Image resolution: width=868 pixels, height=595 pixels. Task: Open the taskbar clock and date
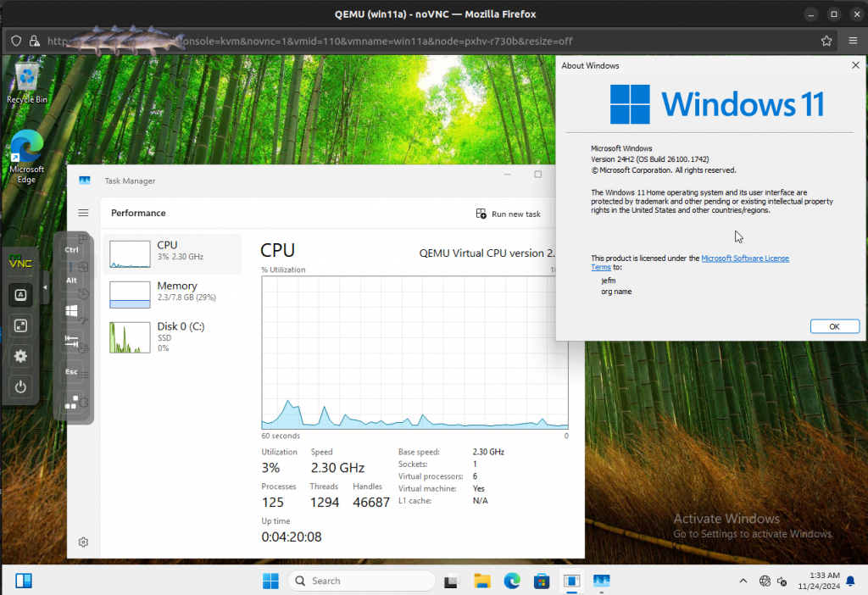click(x=819, y=581)
